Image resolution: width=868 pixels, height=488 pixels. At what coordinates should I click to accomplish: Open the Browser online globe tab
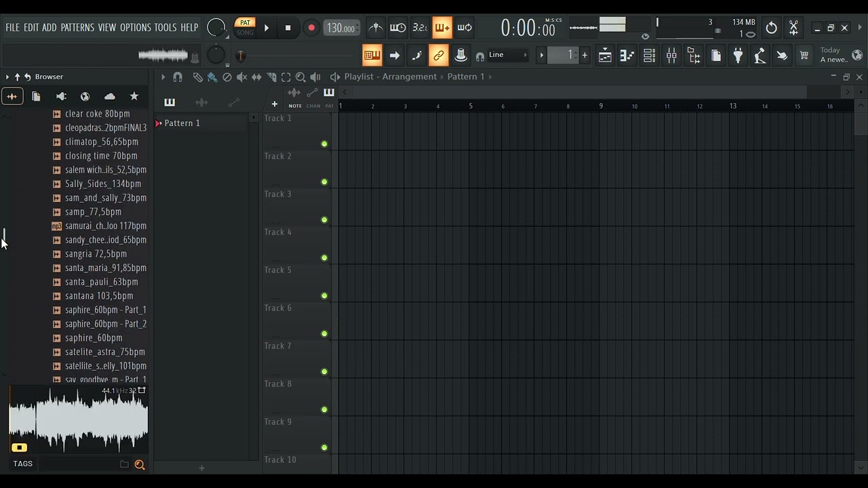pos(85,97)
